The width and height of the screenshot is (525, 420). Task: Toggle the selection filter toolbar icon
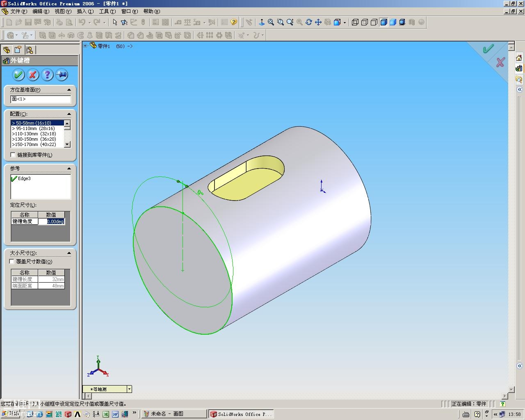pyautogui.click(x=124, y=22)
